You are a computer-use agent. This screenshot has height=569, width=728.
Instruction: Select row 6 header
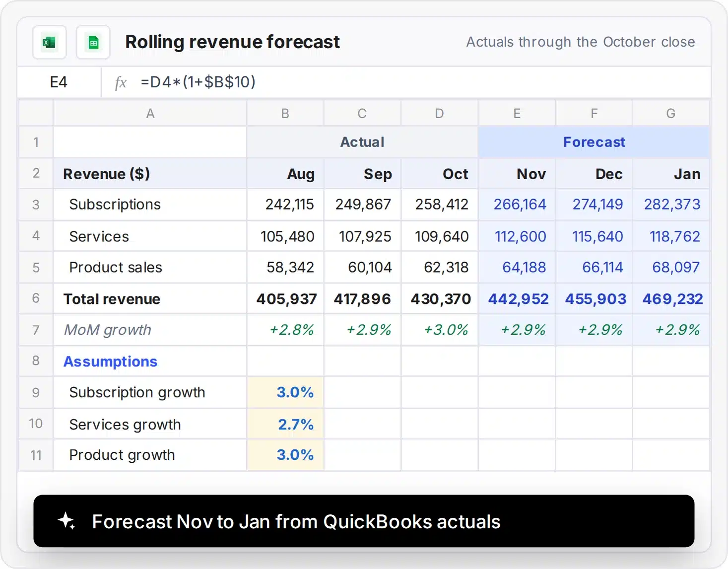pos(36,298)
